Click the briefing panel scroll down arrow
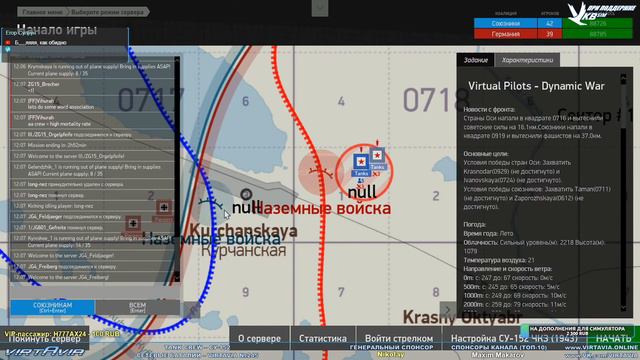This screenshot has width=640, height=360. (x=623, y=309)
